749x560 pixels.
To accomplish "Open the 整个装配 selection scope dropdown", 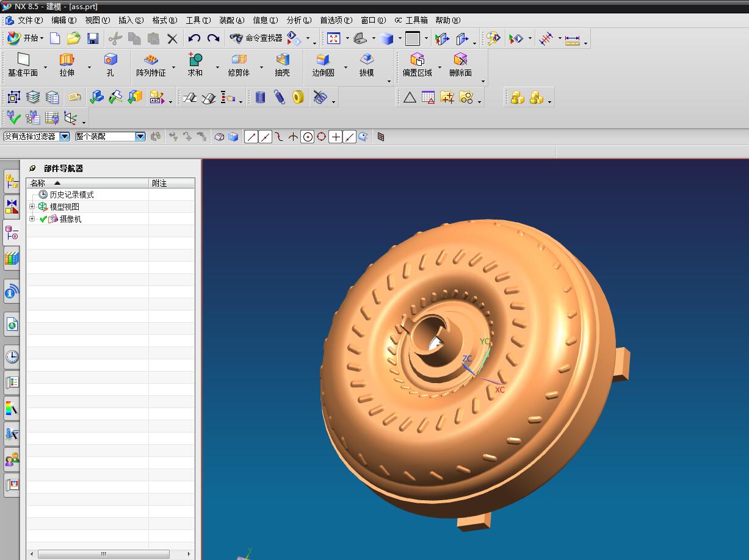I will click(140, 137).
